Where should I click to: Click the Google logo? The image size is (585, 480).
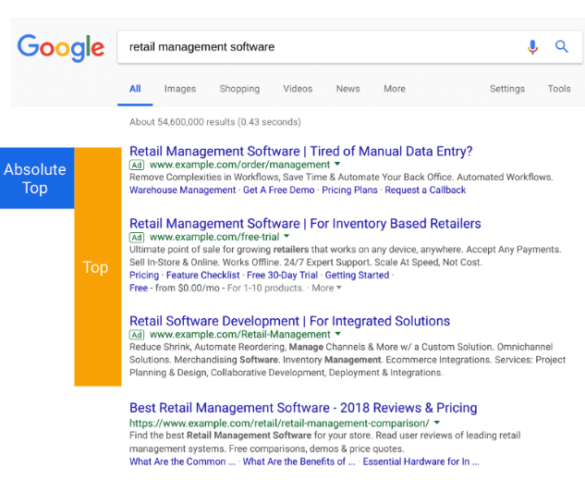pyautogui.click(x=61, y=48)
